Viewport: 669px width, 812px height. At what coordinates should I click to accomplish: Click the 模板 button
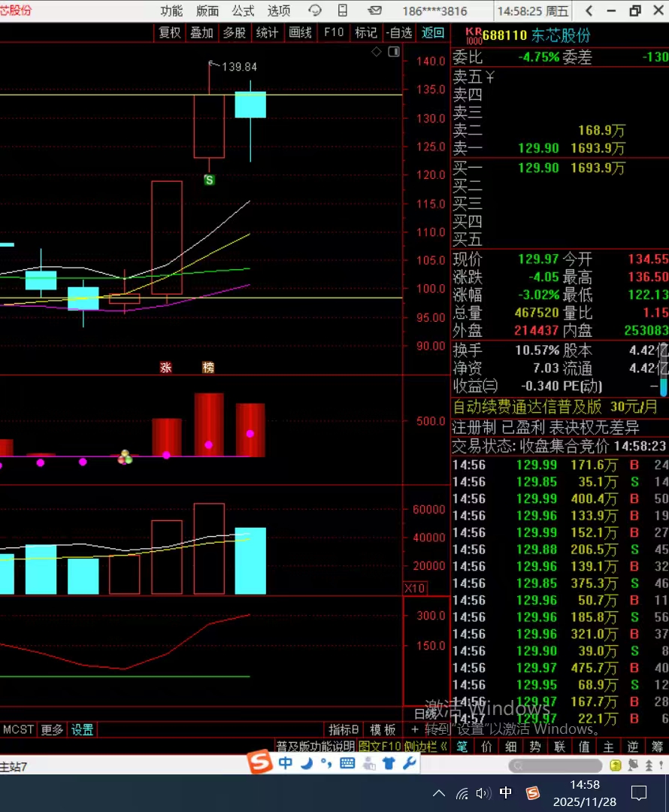(x=383, y=729)
